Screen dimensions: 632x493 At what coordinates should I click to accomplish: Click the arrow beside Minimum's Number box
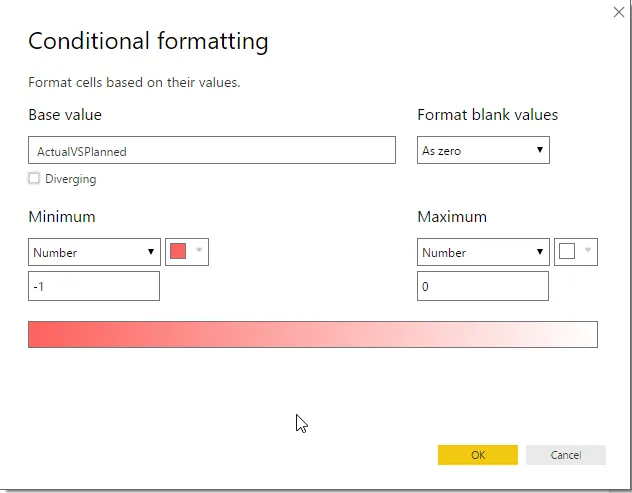point(151,252)
